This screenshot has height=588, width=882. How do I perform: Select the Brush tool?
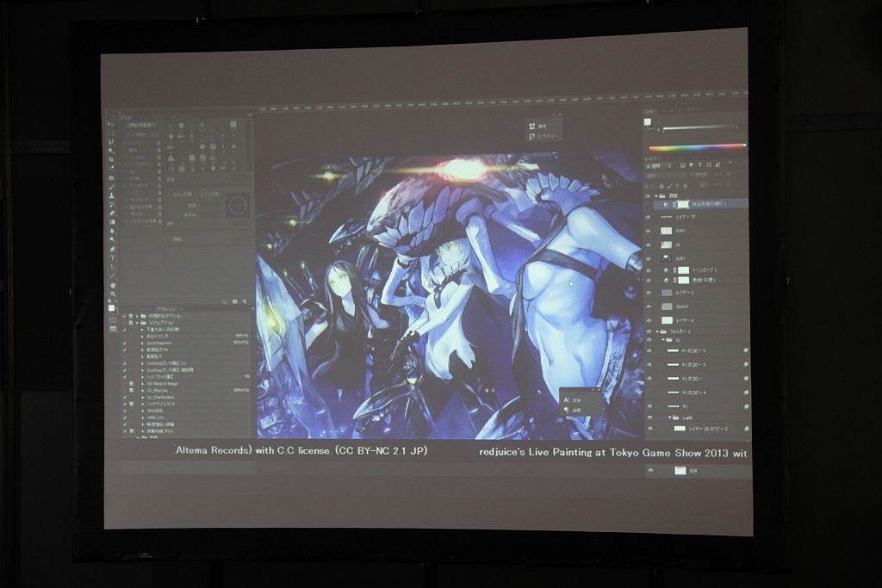tap(112, 187)
